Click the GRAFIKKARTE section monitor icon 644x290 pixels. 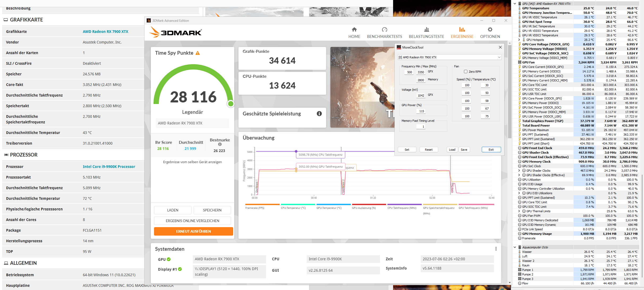coord(6,20)
